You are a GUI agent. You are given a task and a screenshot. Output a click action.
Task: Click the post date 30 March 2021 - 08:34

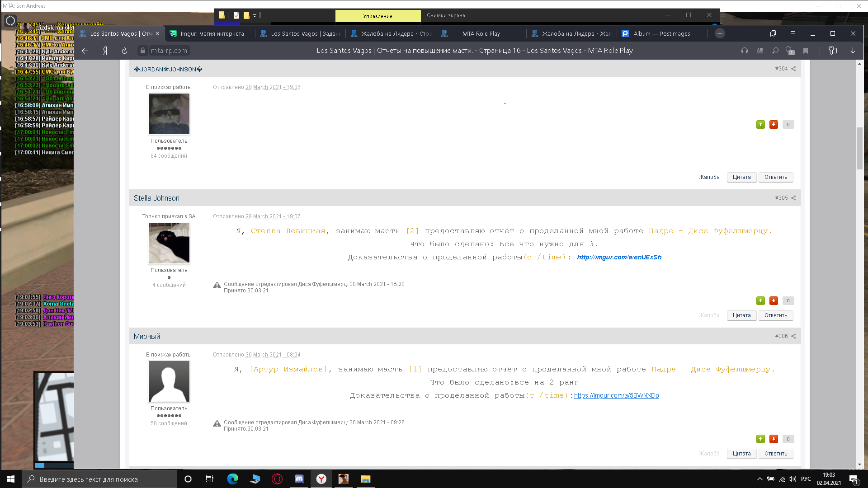click(x=273, y=355)
